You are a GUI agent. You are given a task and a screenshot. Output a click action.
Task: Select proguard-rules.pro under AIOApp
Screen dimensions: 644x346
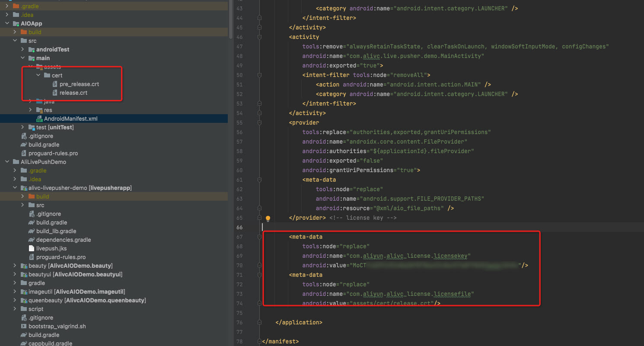[114, 153]
